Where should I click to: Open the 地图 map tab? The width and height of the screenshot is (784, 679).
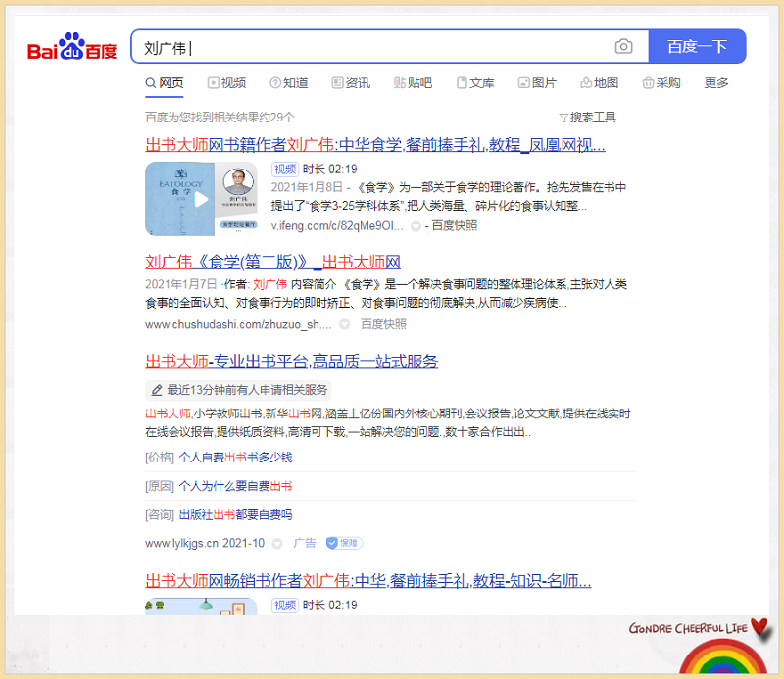click(x=599, y=83)
